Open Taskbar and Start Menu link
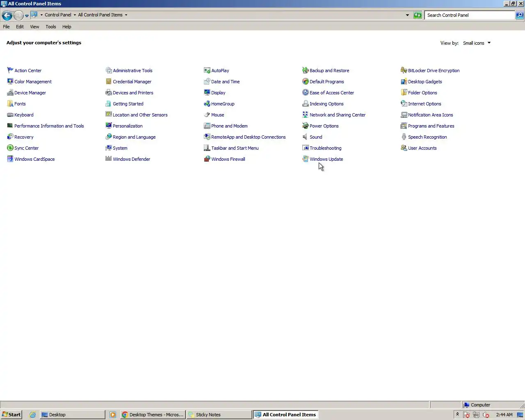The image size is (525, 420). pyautogui.click(x=235, y=148)
